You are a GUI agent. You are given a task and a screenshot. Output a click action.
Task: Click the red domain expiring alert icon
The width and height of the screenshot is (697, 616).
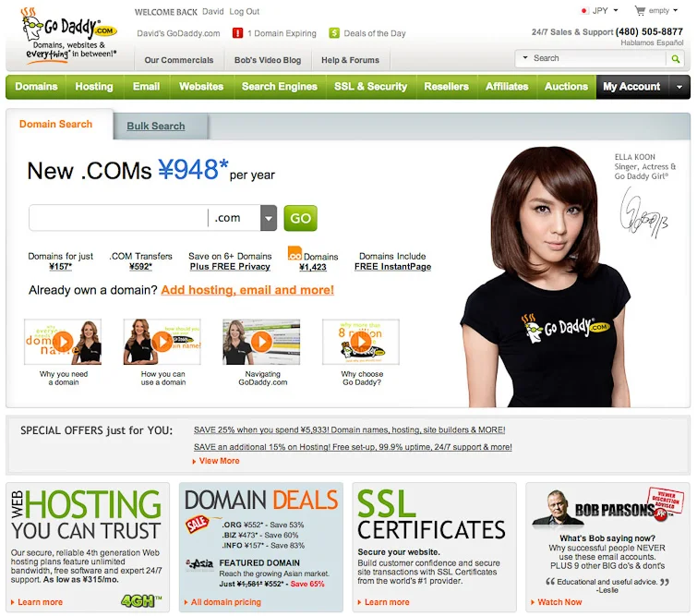(x=238, y=33)
